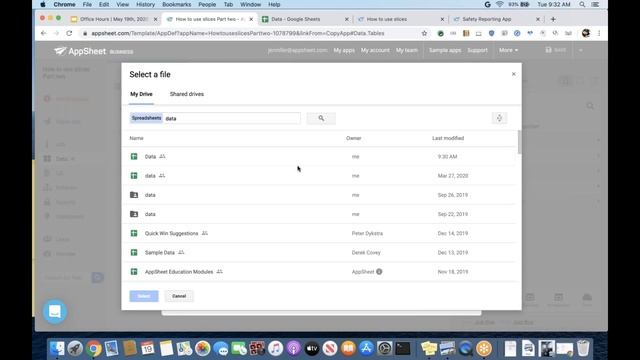Open Photos from the Dock
Screen dimensions: 640x360
202,349
